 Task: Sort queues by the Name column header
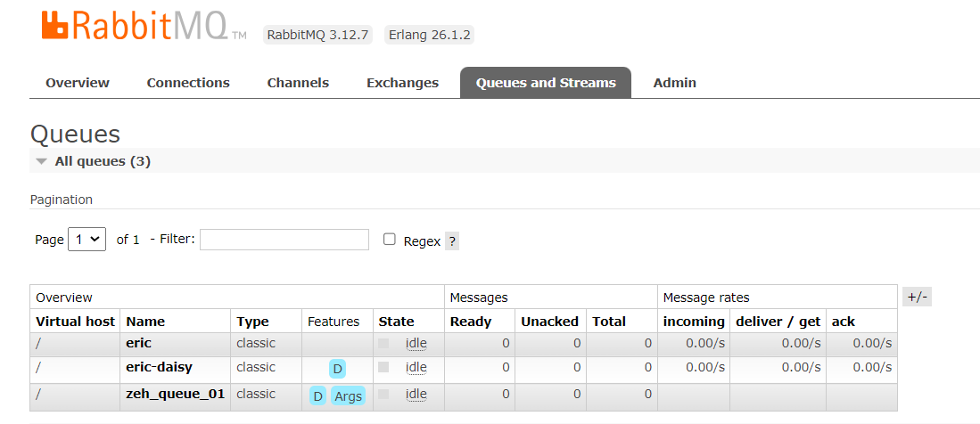coord(145,322)
